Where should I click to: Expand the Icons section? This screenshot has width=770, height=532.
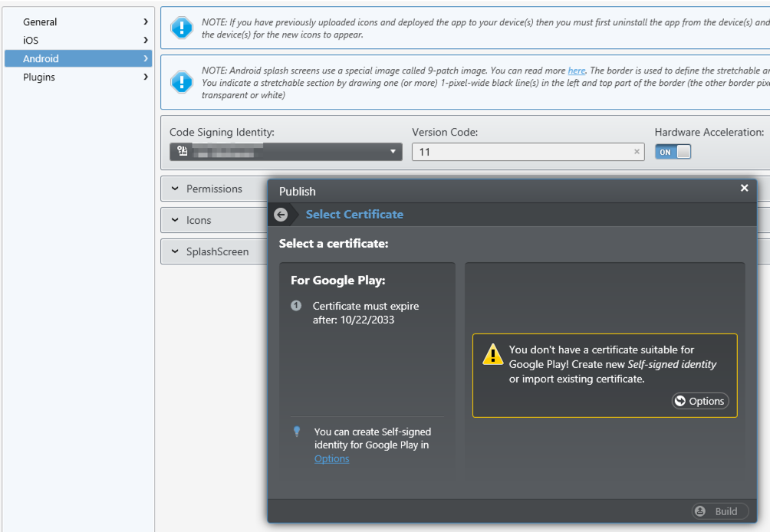pyautogui.click(x=214, y=220)
